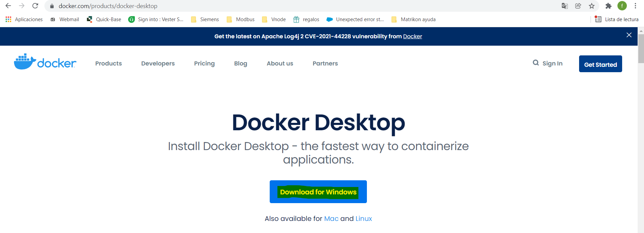Open the Modbus bookmark folder
Screen dimensions: 644x233
tap(240, 19)
